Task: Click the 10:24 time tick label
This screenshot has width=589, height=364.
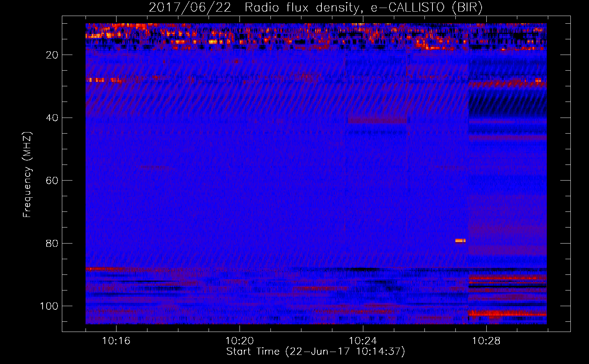Action: point(363,341)
